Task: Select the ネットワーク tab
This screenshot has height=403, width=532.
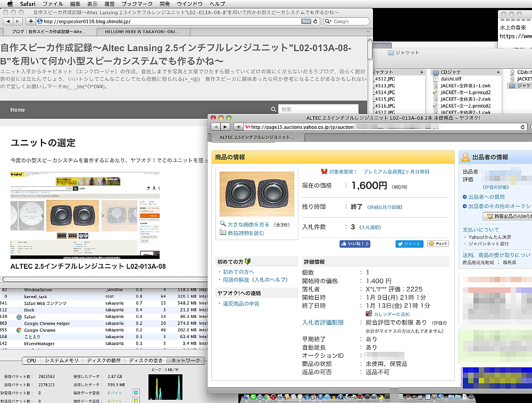Action: coord(186,360)
